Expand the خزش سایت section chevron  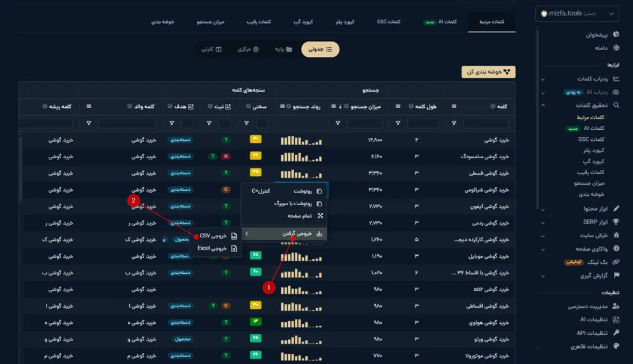[x=543, y=235]
